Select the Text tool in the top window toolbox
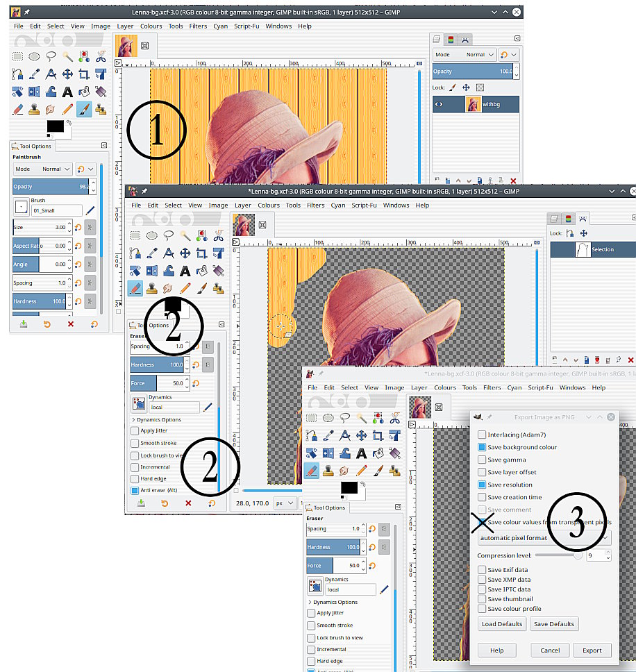The width and height of the screenshot is (636, 672). 67,92
